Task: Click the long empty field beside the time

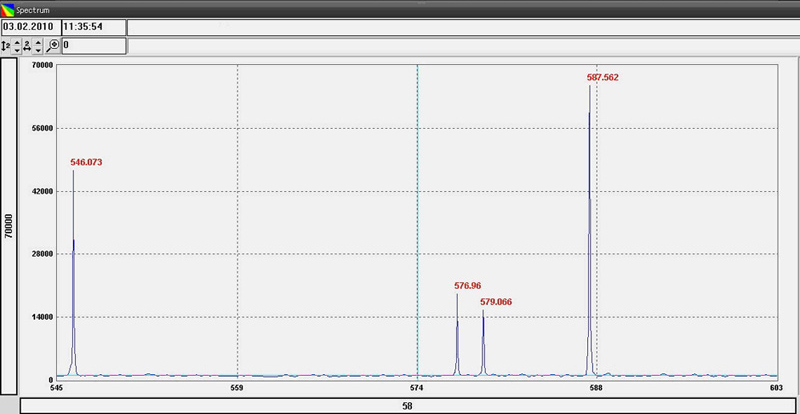Action: coord(460,26)
